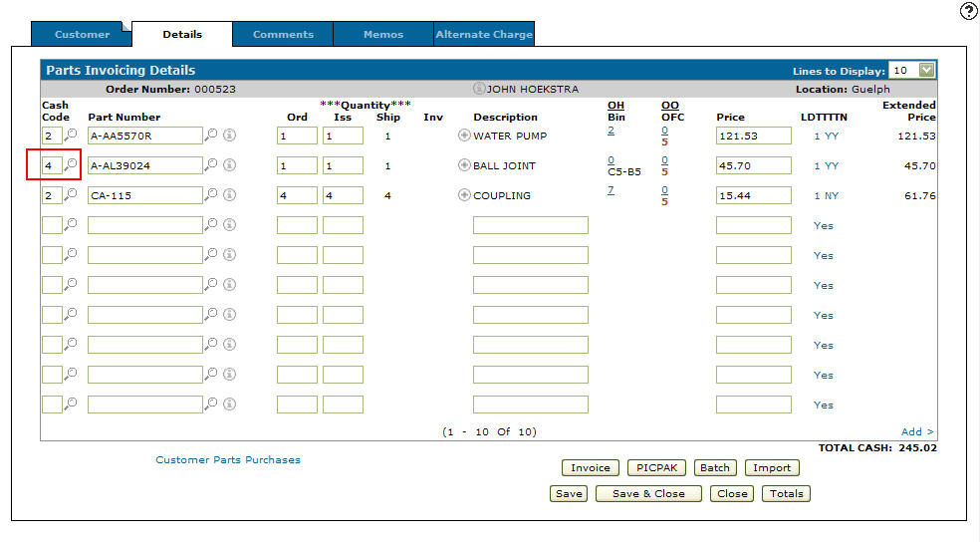Click 1 NY link on COUPLING row
Viewport: 980px width, 542px height.
(827, 195)
